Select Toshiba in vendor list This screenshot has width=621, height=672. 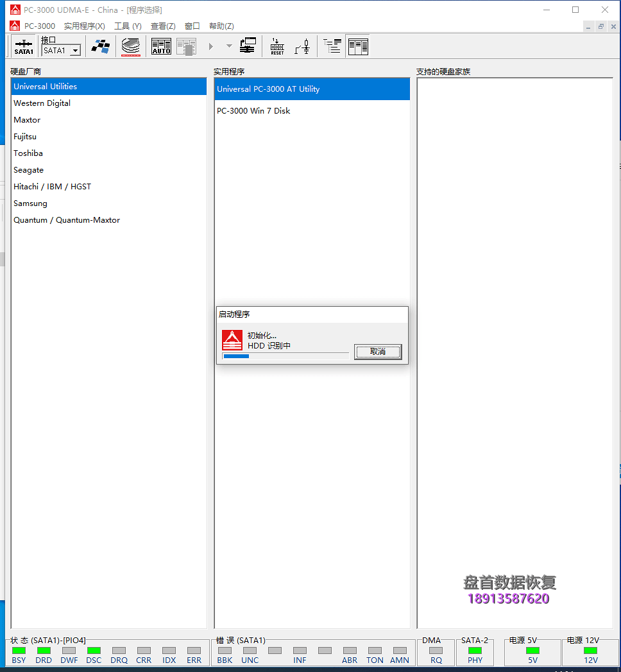[x=109, y=153]
